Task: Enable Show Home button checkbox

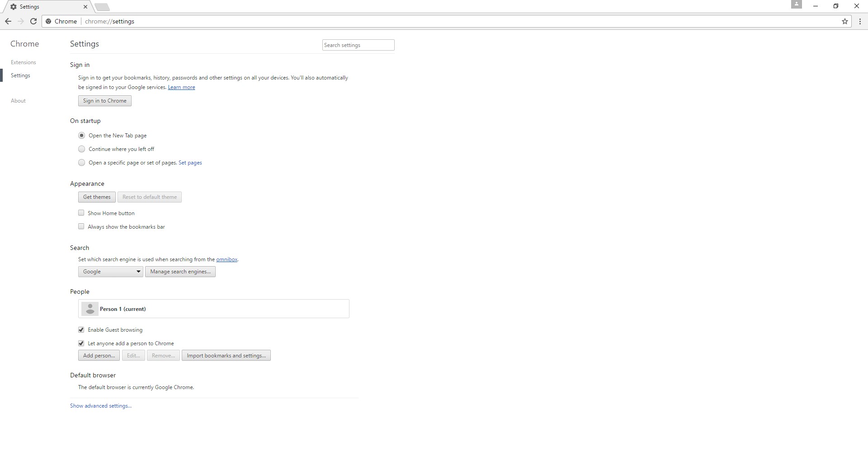Action: point(81,213)
